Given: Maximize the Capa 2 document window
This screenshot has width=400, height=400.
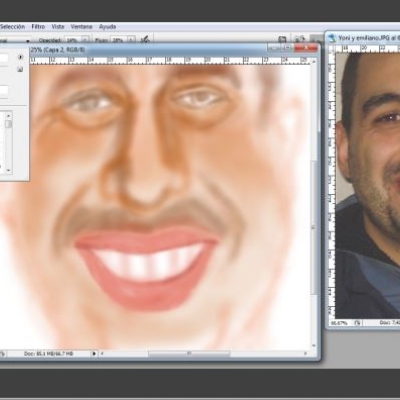Looking at the screenshot, I should 287,49.
